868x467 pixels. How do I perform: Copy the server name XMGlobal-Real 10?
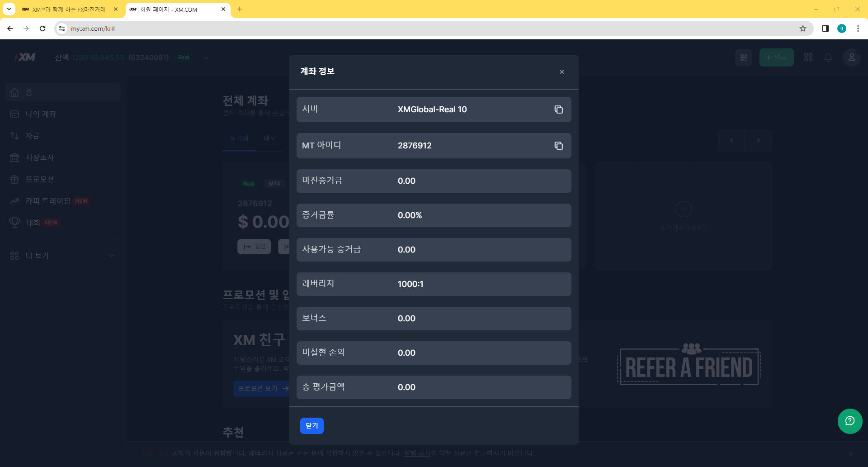tap(559, 110)
